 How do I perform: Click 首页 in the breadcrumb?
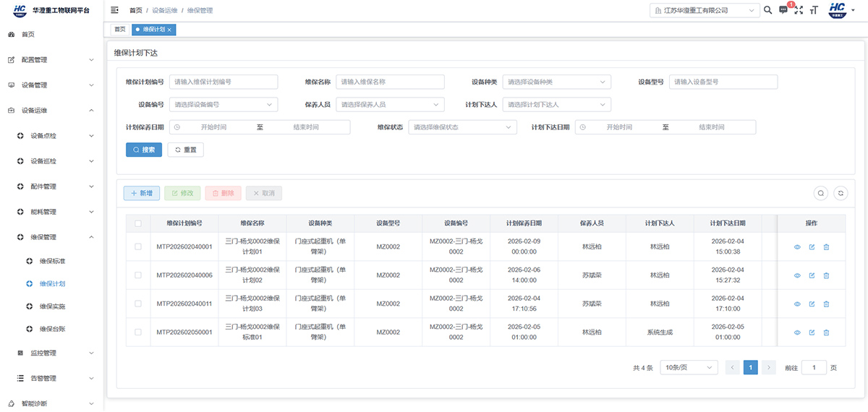[135, 11]
